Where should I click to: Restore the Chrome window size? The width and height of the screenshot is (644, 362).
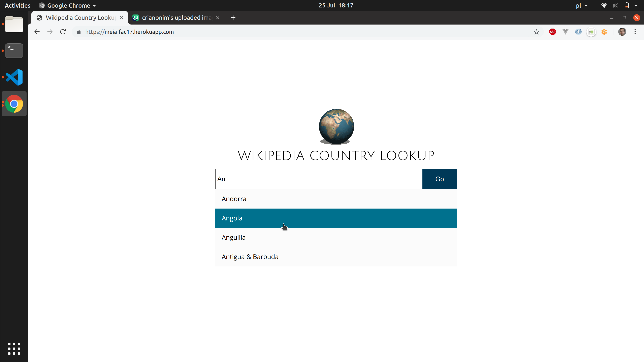624,18
